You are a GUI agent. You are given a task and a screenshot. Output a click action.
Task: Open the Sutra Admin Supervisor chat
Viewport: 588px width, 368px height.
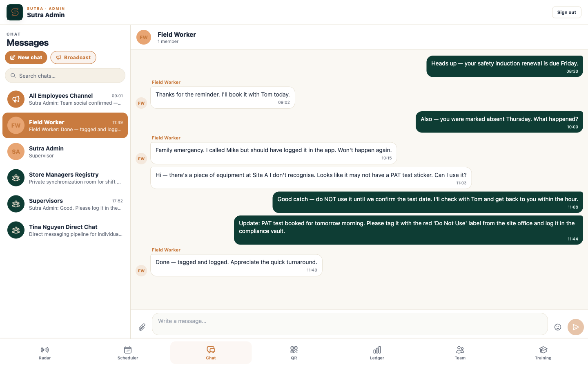(65, 152)
